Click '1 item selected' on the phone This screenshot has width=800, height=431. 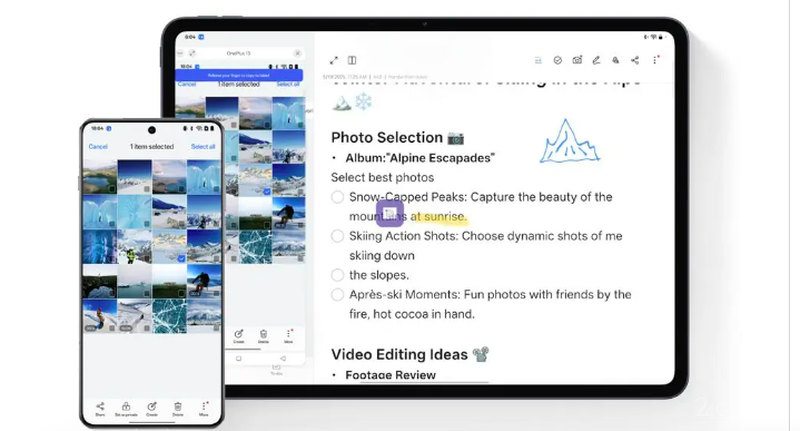(x=152, y=146)
